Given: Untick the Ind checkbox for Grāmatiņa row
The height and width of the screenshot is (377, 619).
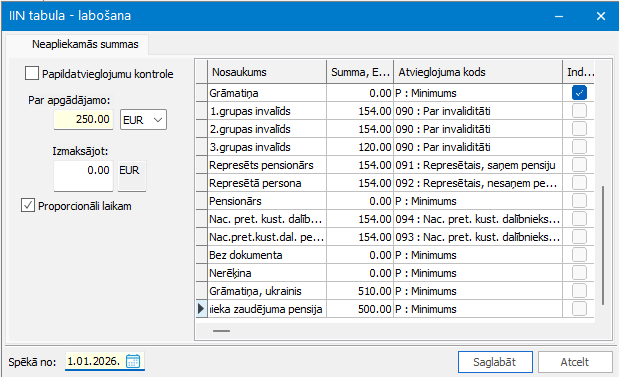Looking at the screenshot, I should (x=579, y=93).
